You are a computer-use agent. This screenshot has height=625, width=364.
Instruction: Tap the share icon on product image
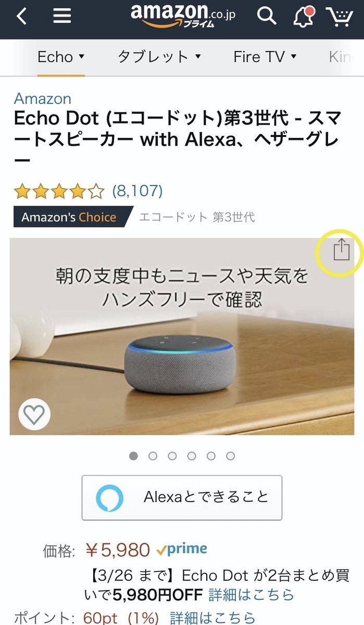341,249
